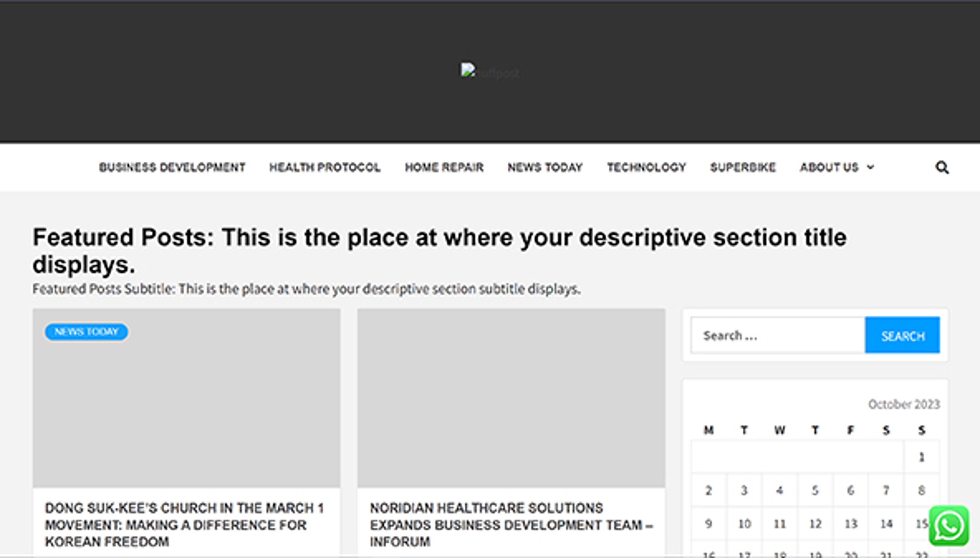Viewport: 980px width, 558px height.
Task: Open the Business Development menu item
Action: (x=172, y=167)
